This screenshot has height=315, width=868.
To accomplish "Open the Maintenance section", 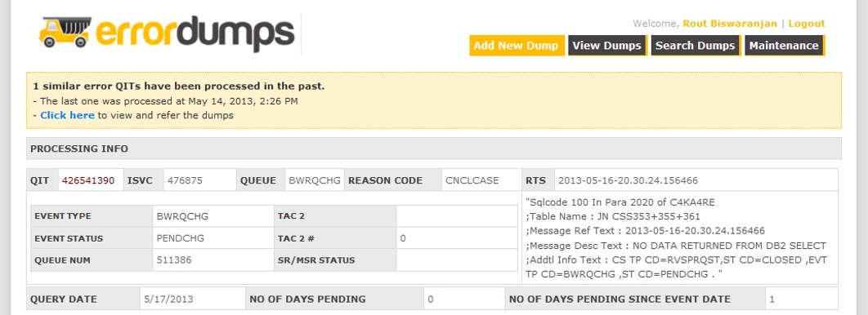I will (x=784, y=46).
